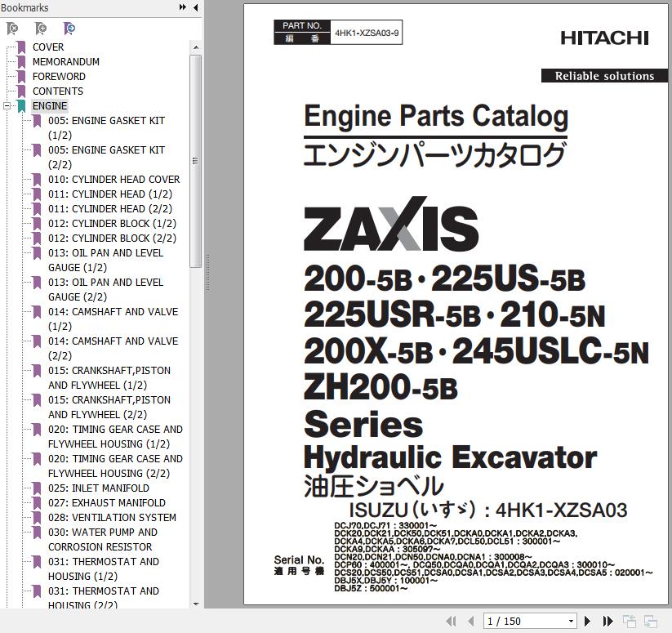
Task: Click the delete bookmark icon
Action: [x=12, y=29]
